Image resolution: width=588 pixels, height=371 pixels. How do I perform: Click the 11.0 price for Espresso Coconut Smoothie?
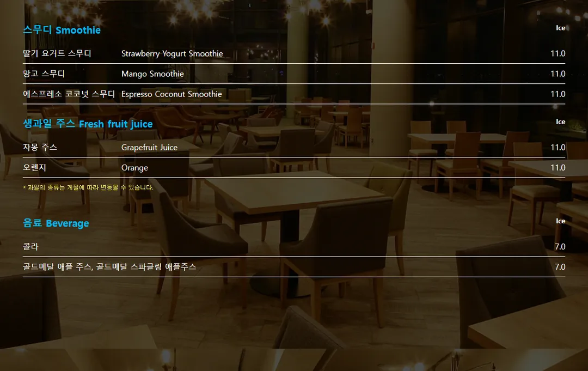[x=558, y=94]
